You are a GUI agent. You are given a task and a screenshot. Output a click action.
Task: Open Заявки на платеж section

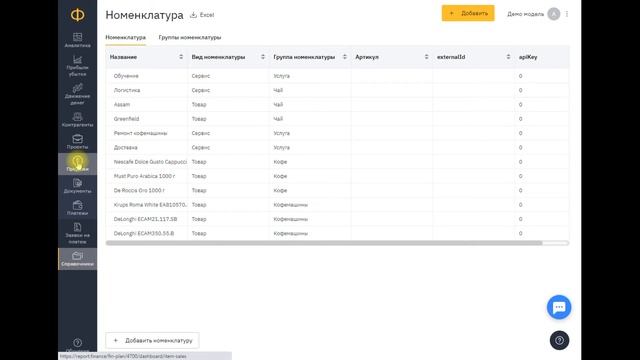pyautogui.click(x=78, y=233)
